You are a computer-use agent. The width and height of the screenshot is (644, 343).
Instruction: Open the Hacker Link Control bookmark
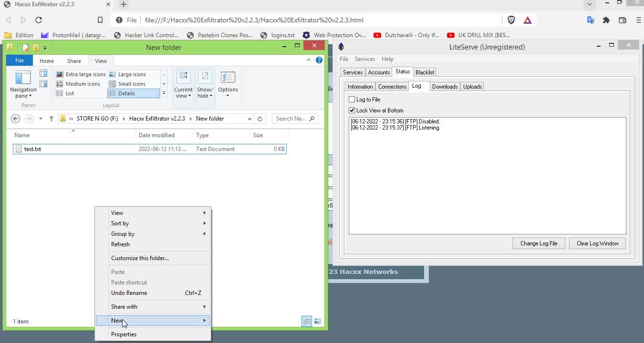(146, 35)
